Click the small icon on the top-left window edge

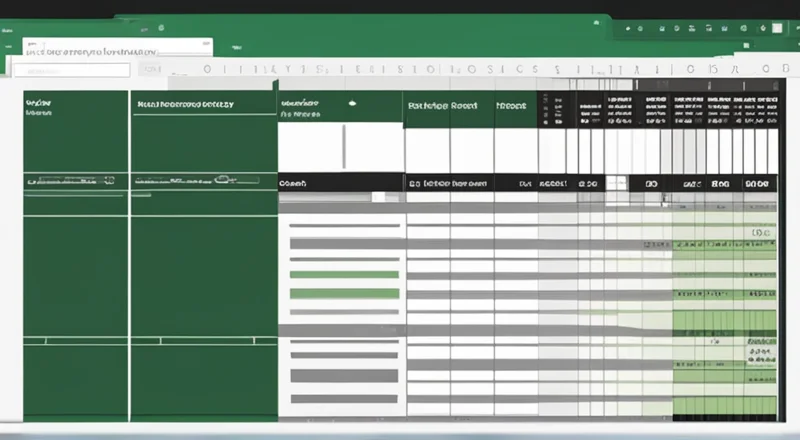7,32
